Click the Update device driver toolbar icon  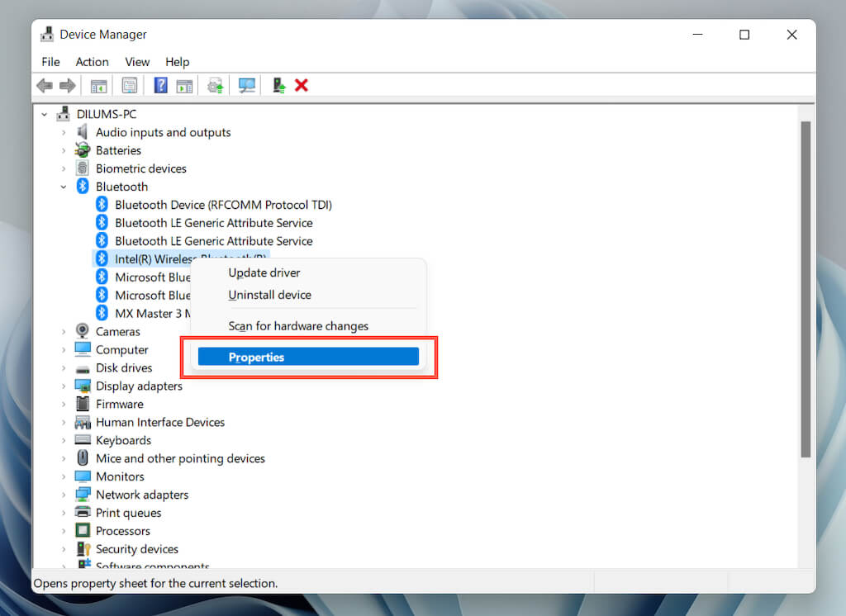216,85
